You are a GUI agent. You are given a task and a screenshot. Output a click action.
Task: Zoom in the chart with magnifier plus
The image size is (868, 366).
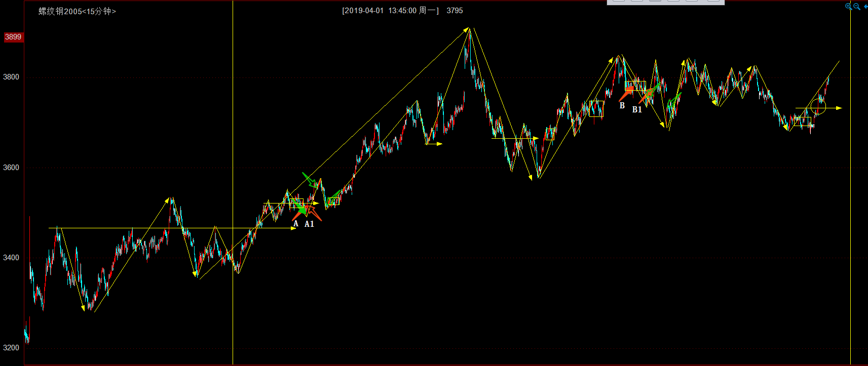(849, 7)
